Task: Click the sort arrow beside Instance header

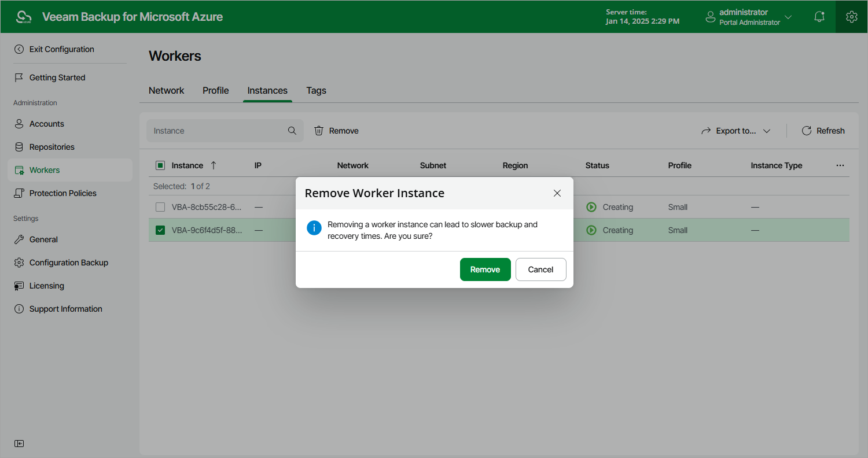Action: click(x=214, y=165)
